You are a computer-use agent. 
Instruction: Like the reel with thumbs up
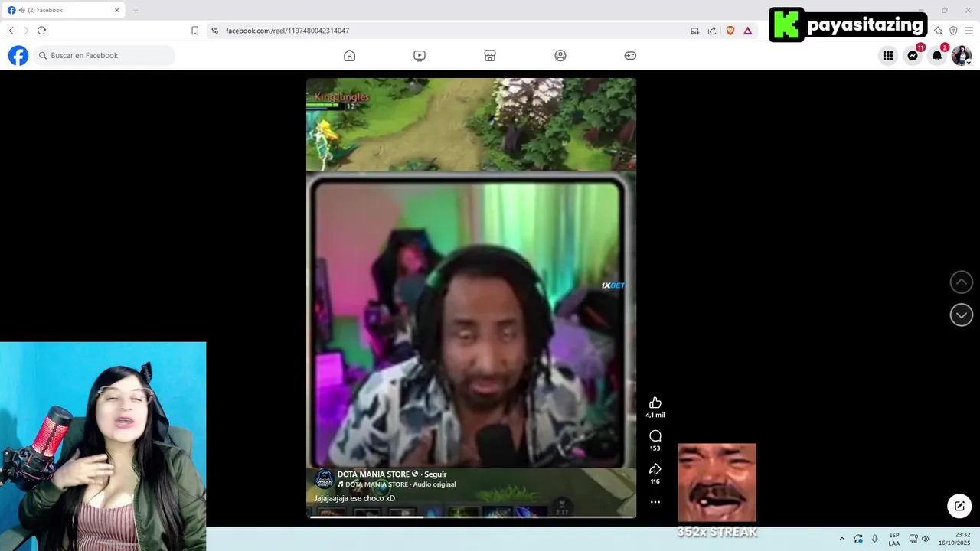pyautogui.click(x=655, y=403)
